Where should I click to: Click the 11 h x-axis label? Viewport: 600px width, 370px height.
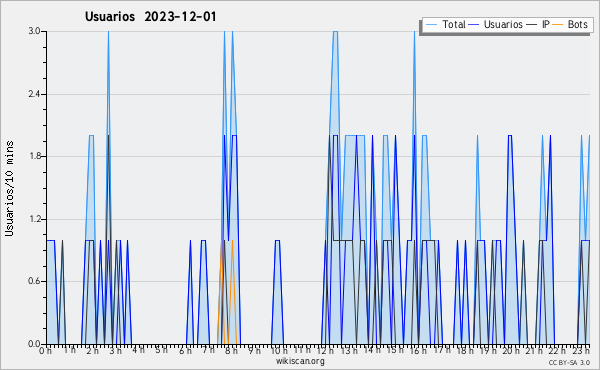coord(302,350)
